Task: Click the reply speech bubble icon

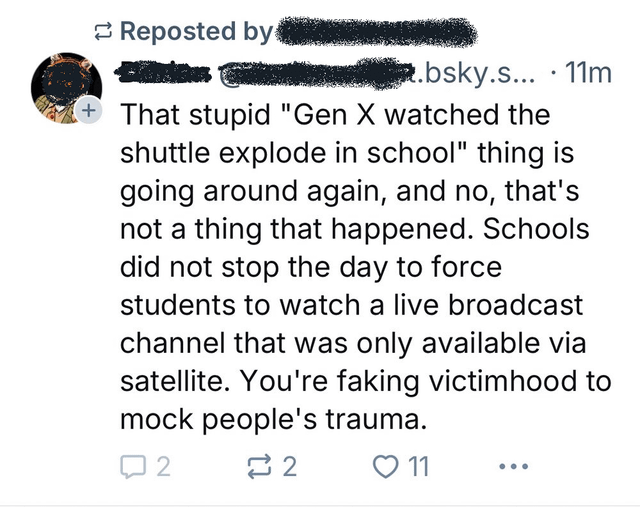Action: click(x=134, y=464)
